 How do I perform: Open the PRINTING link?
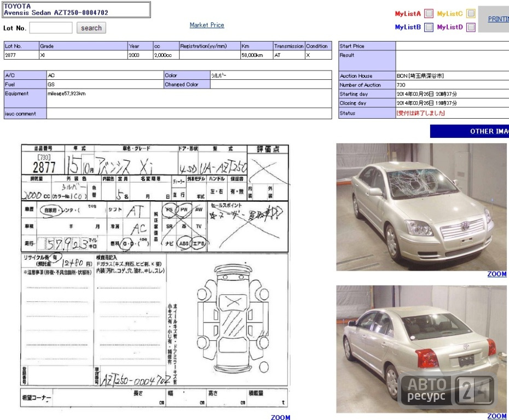(498, 19)
